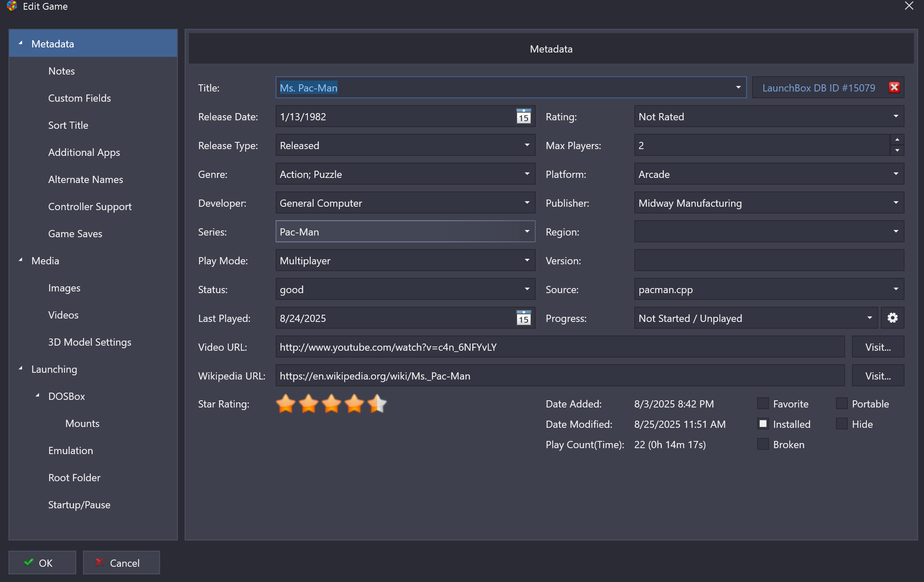The width and height of the screenshot is (924, 582).
Task: Close the Edit Game window
Action: click(x=909, y=6)
